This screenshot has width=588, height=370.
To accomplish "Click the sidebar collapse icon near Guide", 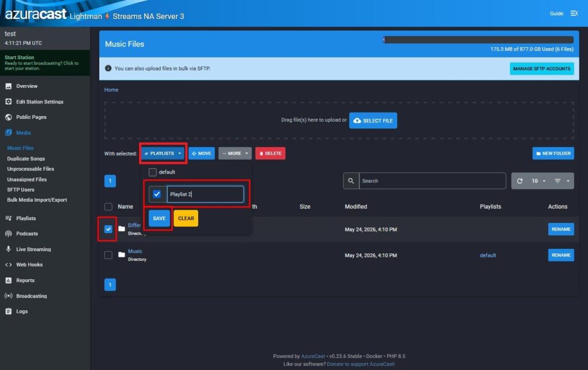I will [574, 13].
